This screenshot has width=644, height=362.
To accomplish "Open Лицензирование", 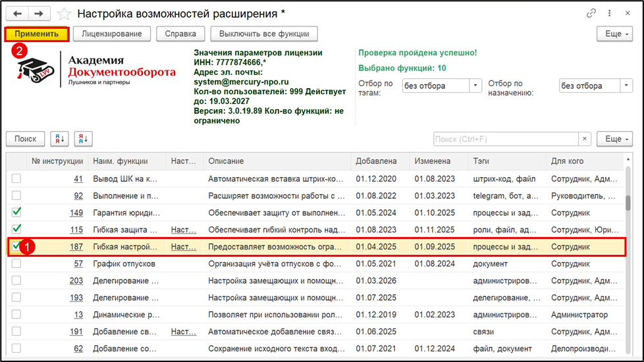I will click(112, 34).
